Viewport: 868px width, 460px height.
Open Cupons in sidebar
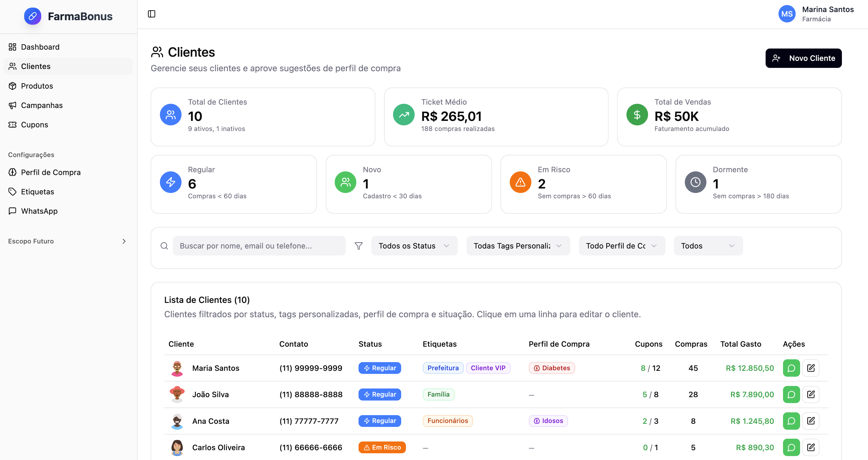point(68,125)
